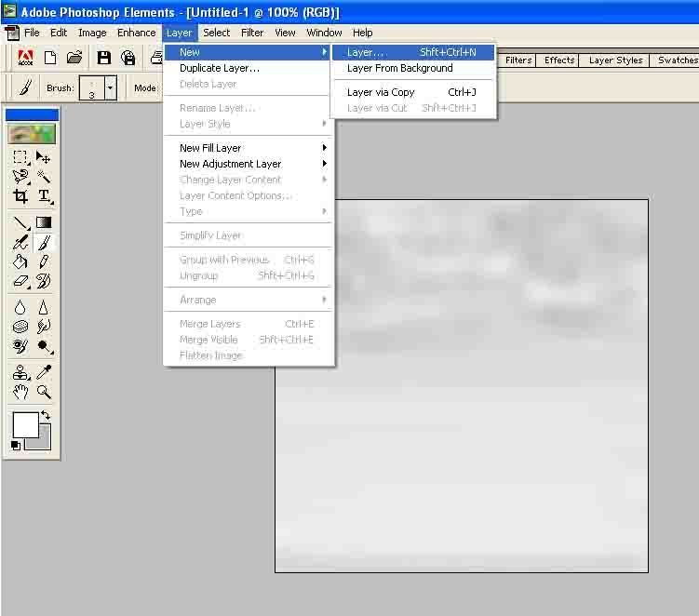The width and height of the screenshot is (699, 616).
Task: Reset to default black and white colors
Action: [16, 447]
